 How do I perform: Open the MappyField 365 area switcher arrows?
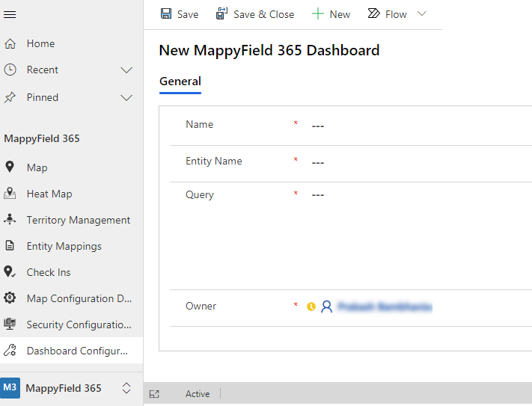pos(126,388)
